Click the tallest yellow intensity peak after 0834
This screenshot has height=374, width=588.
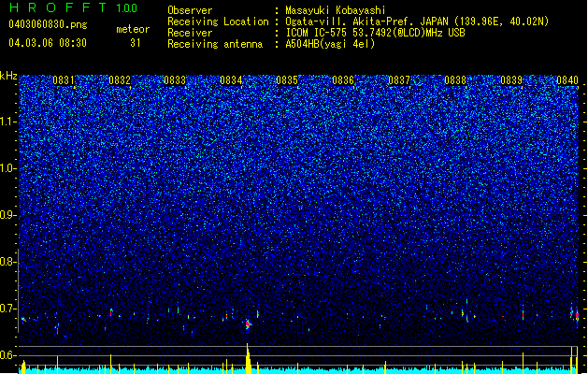(x=248, y=358)
